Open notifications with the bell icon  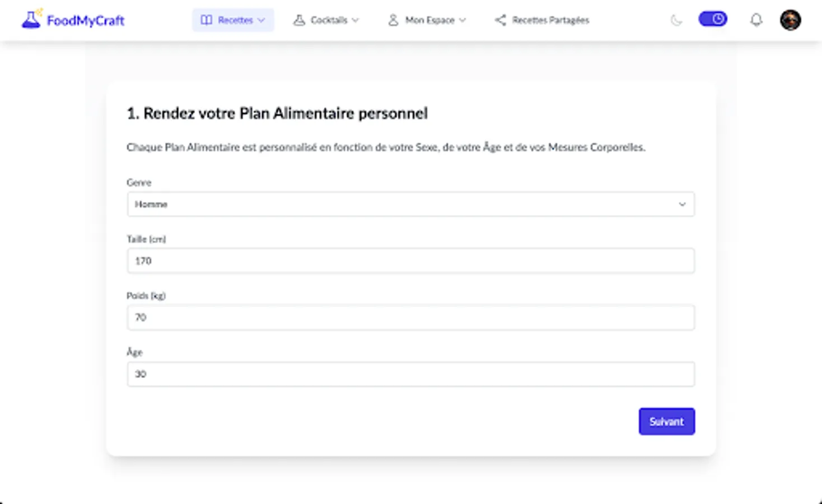point(756,20)
